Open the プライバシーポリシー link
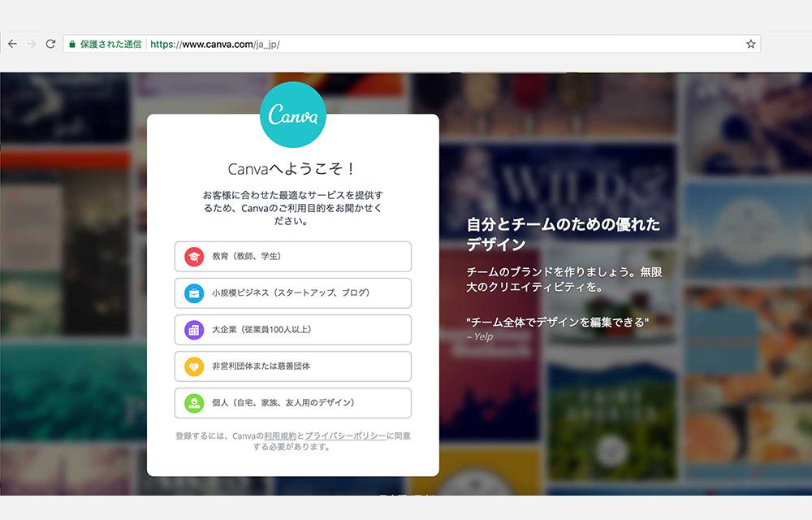 pyautogui.click(x=345, y=436)
